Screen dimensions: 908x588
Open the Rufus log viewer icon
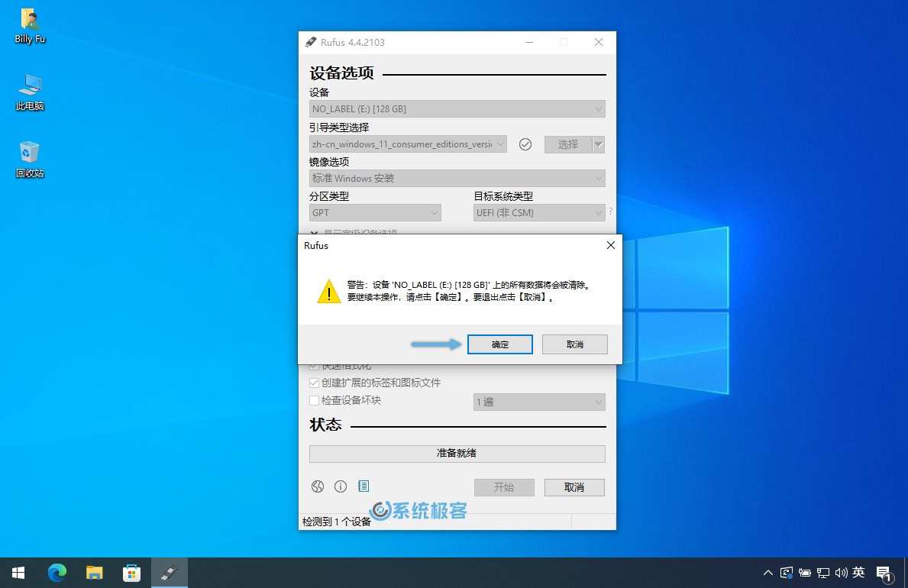(x=364, y=486)
